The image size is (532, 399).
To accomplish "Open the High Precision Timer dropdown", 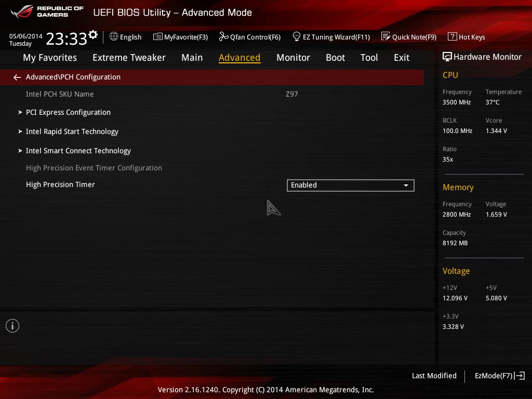I will pos(351,185).
